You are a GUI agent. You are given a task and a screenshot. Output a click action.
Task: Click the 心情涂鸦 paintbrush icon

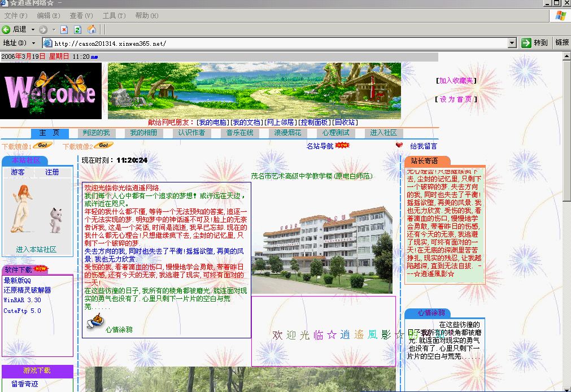pos(95,322)
